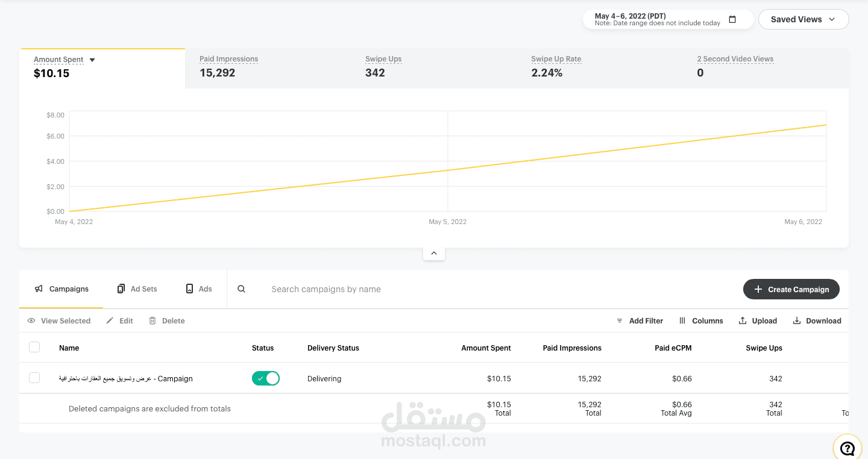The width and height of the screenshot is (868, 459).
Task: Open the help chat bubble icon
Action: click(848, 448)
